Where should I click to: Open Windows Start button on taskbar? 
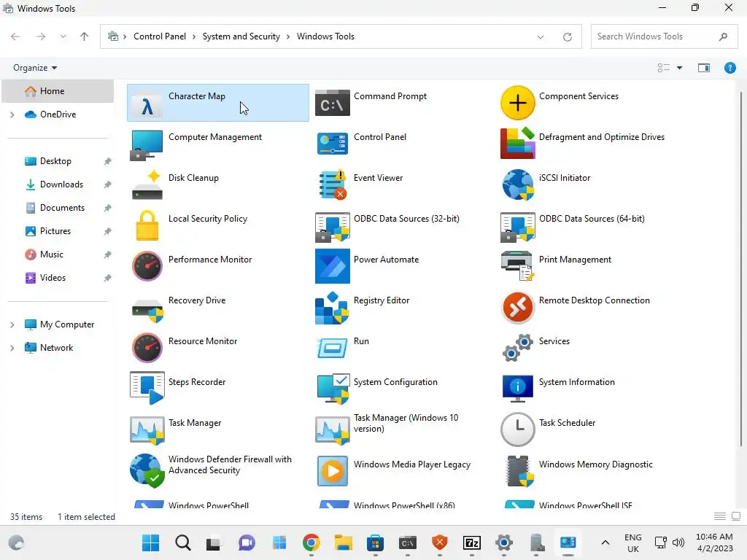pos(150,542)
